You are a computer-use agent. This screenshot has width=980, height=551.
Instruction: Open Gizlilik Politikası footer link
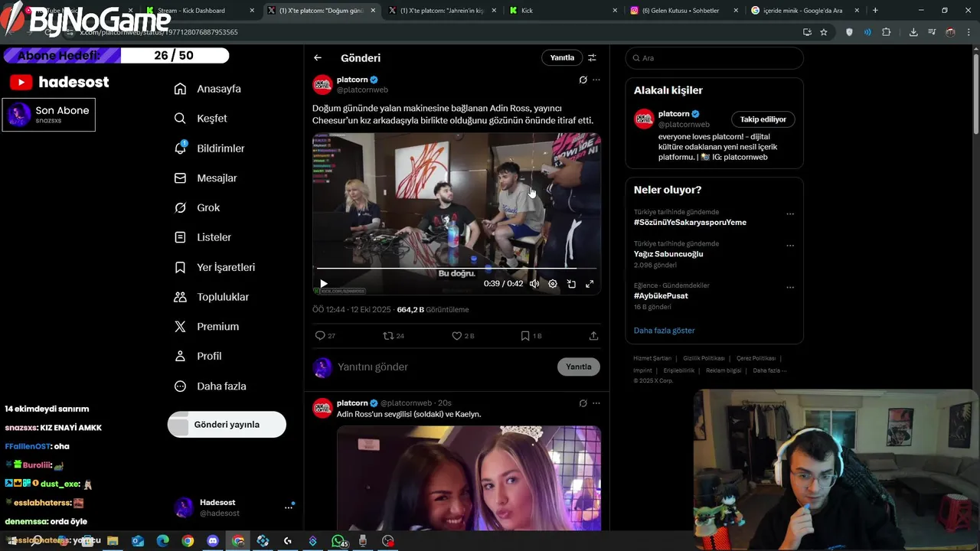[x=704, y=358]
